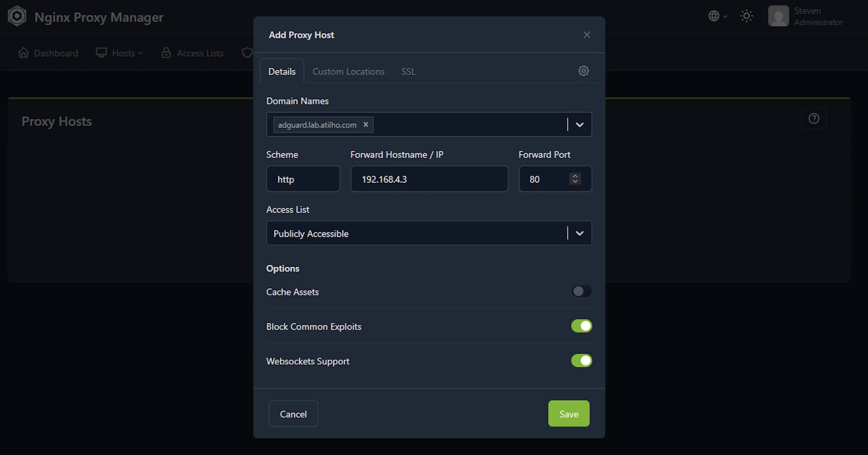Image resolution: width=868 pixels, height=455 pixels.
Task: Increment the Forward Port stepper
Action: pos(575,176)
